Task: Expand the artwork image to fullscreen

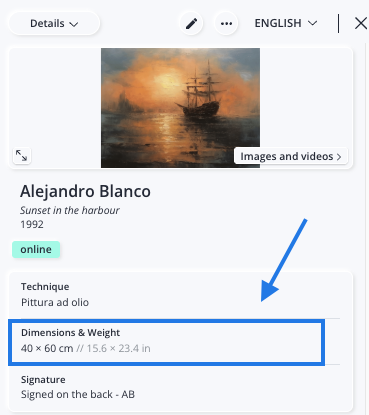Action: [x=22, y=155]
